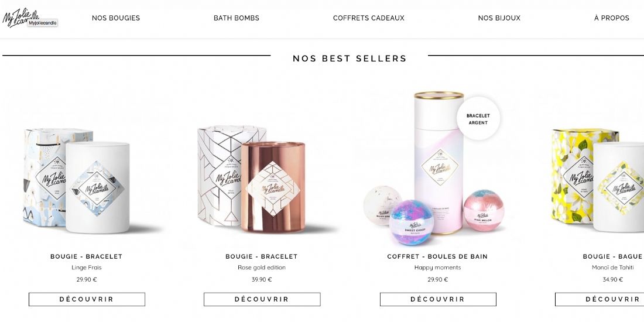Click Découvrir under Rose gold edition
This screenshot has height=322, width=644.
click(262, 299)
